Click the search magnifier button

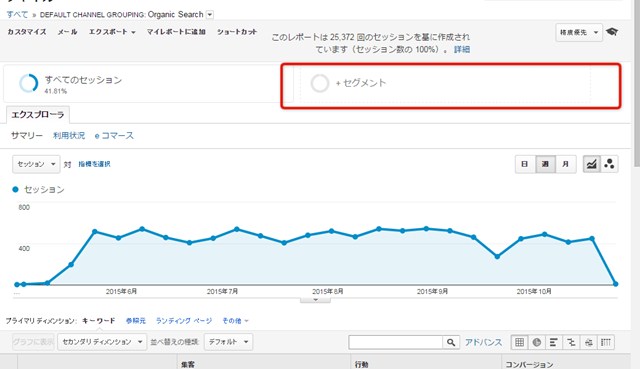451,342
